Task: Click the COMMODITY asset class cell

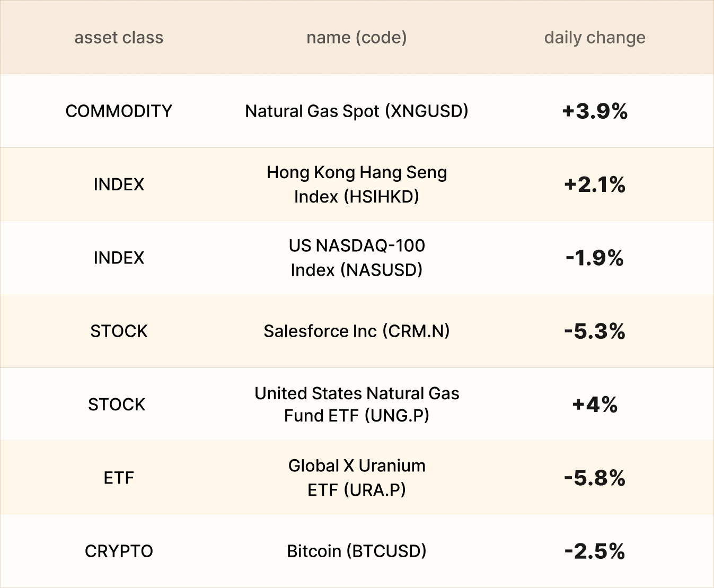Action: click(x=119, y=111)
